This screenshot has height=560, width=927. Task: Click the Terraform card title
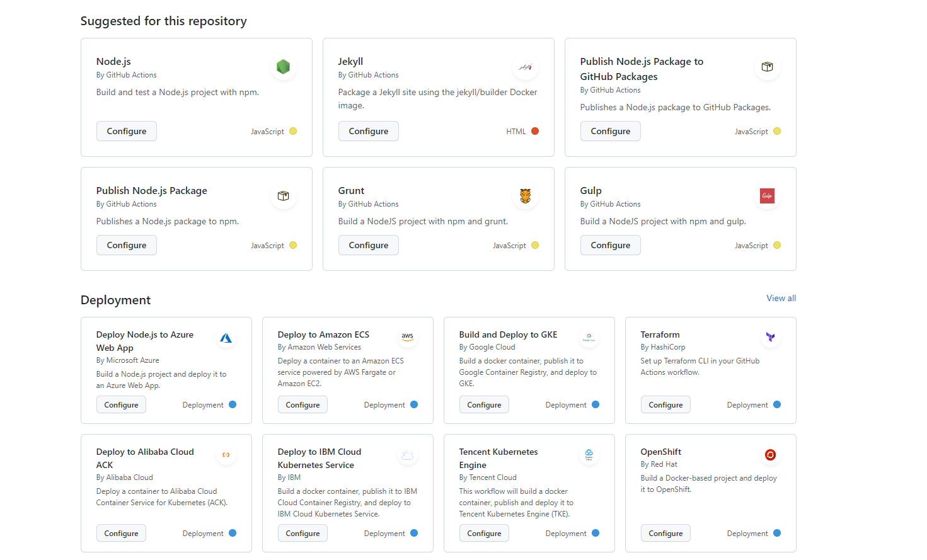coord(660,334)
